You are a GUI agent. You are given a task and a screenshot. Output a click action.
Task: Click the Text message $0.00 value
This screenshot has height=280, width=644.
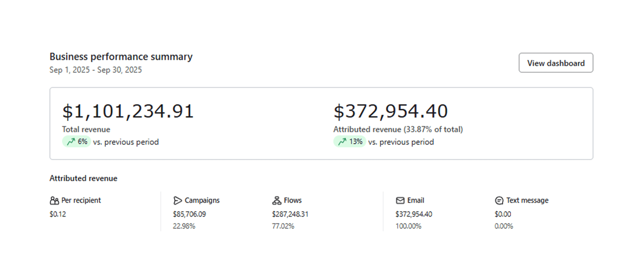(503, 214)
